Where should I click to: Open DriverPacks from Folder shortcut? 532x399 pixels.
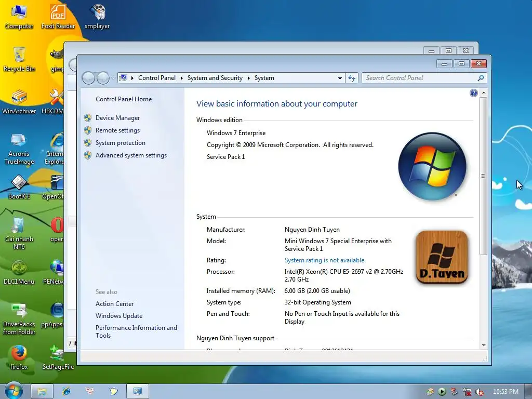click(x=19, y=319)
